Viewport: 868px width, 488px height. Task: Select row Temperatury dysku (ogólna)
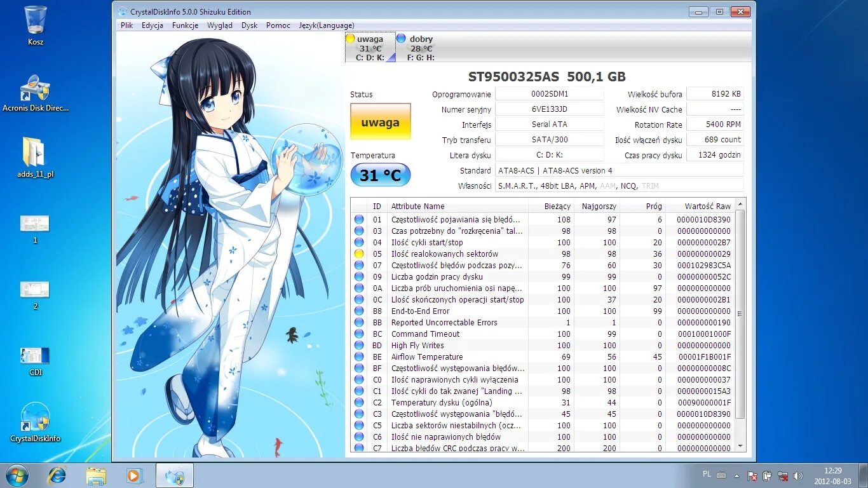click(x=543, y=402)
